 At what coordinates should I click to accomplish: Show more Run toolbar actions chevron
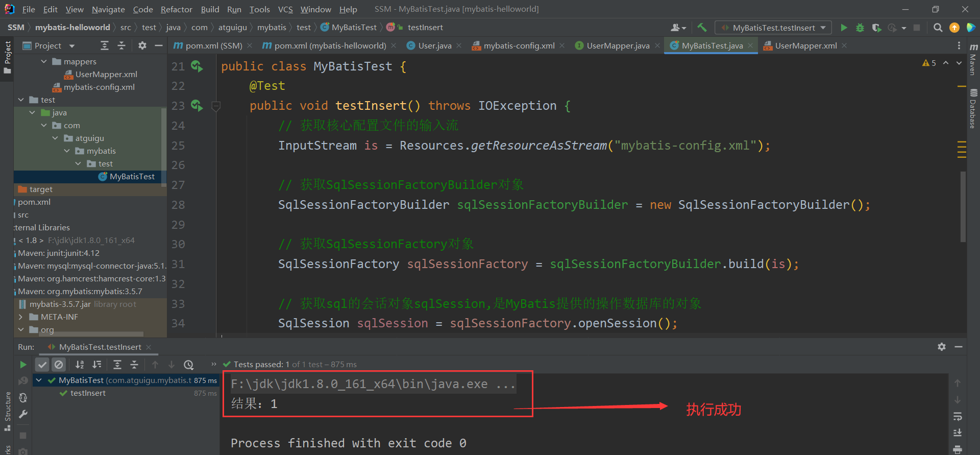214,364
